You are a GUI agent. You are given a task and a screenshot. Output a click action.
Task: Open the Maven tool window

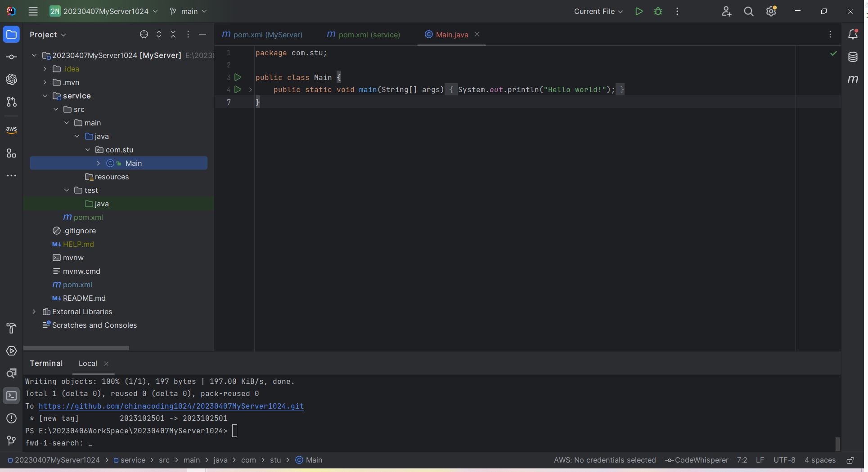pos(853,80)
